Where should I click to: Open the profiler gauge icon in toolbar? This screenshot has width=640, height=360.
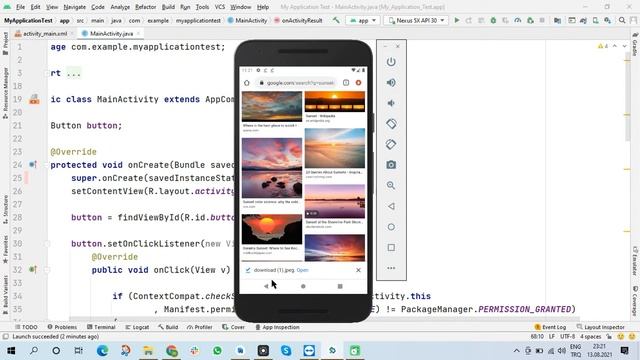click(518, 20)
